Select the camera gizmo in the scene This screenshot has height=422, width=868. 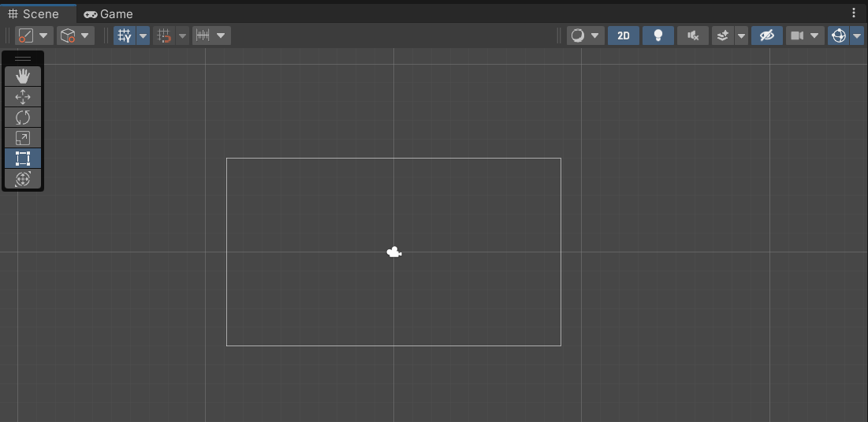[x=394, y=252]
